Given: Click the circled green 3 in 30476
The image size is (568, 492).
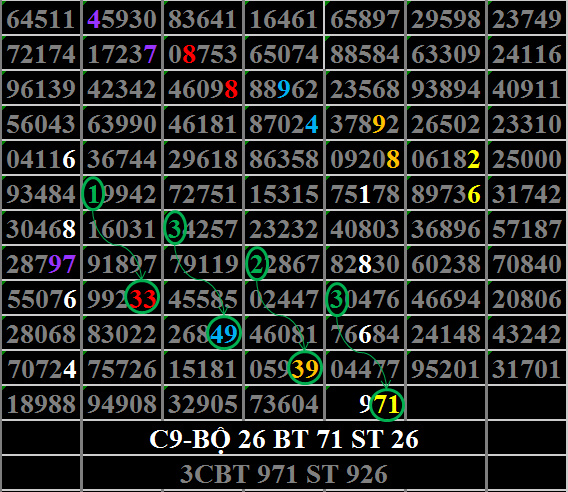Looking at the screenshot, I should pos(337,299).
